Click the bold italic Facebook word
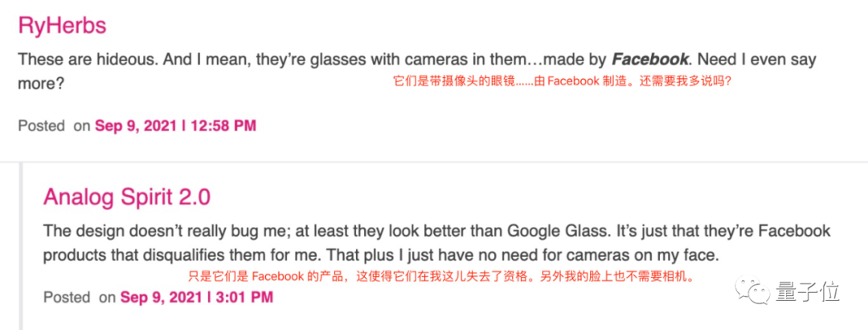The image size is (868, 330). [650, 60]
